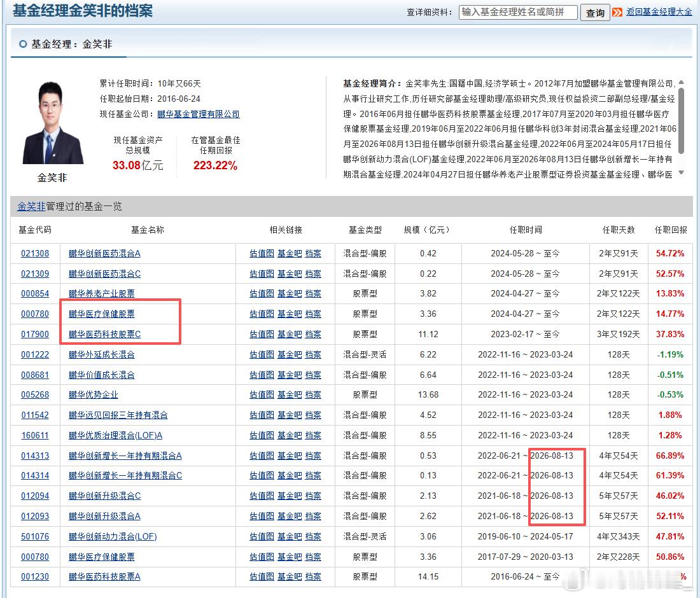Select the 223.22% best return figure
This screenshot has height=598, width=700.
(x=215, y=165)
